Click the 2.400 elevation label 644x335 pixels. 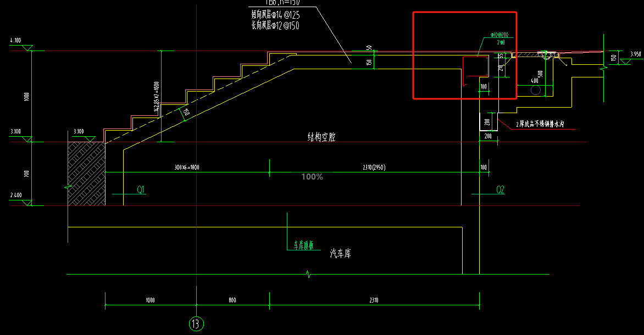tap(16, 195)
